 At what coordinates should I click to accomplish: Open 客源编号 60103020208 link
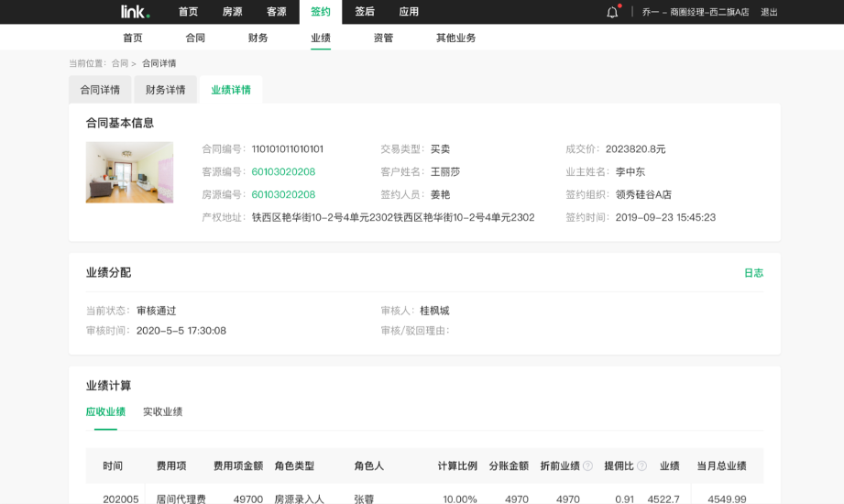coord(283,172)
